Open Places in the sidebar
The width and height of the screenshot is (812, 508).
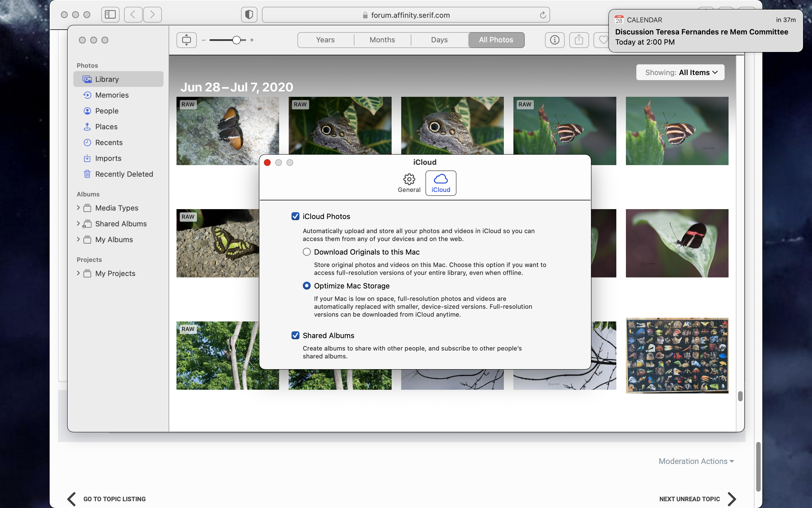point(118,126)
